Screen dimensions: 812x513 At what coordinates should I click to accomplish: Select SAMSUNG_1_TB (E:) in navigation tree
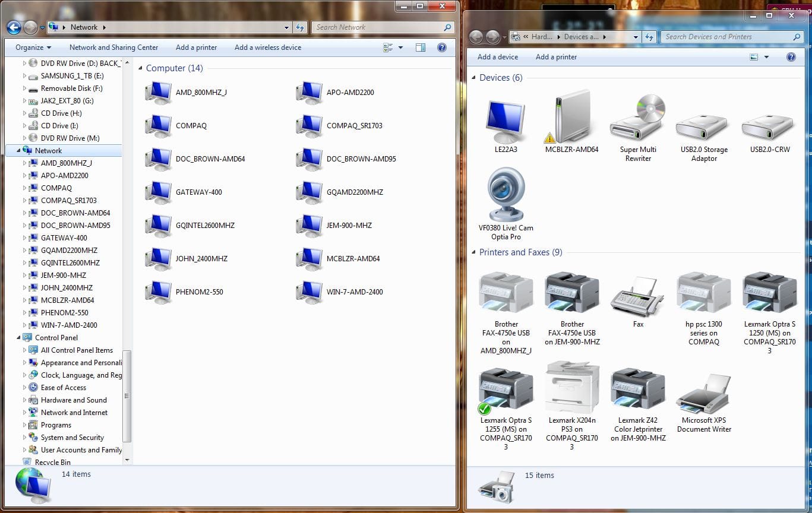point(72,76)
